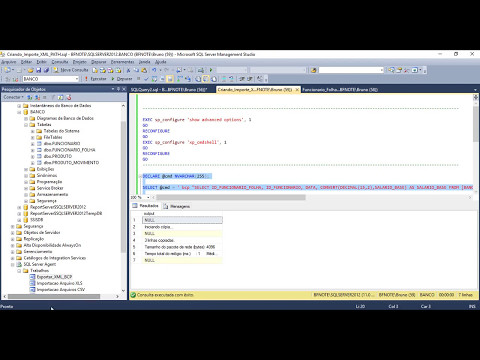Open the Editar menu
The image size is (480, 360).
pos(26,62)
